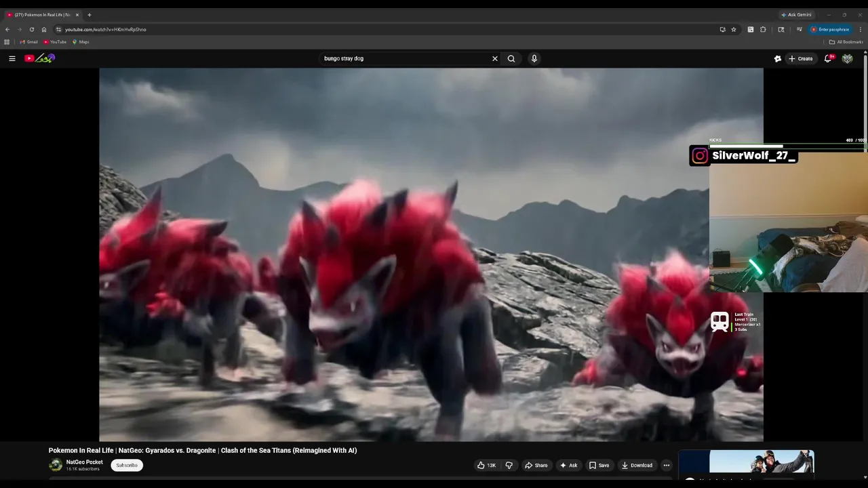Open the Extensions puzzle menu

click(x=763, y=29)
